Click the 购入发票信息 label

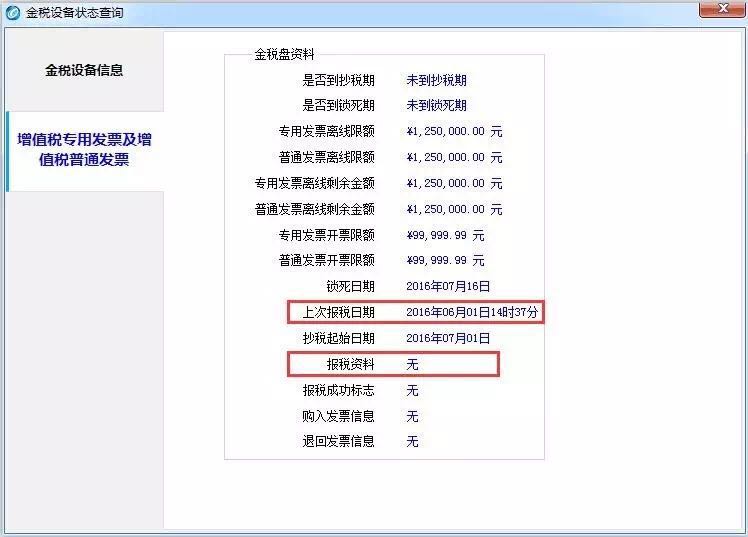338,416
